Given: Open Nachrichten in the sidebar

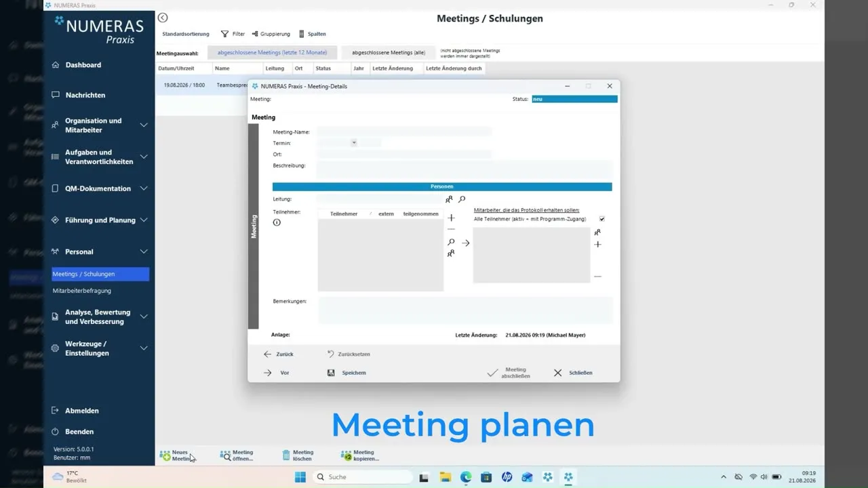Looking at the screenshot, I should [x=85, y=95].
